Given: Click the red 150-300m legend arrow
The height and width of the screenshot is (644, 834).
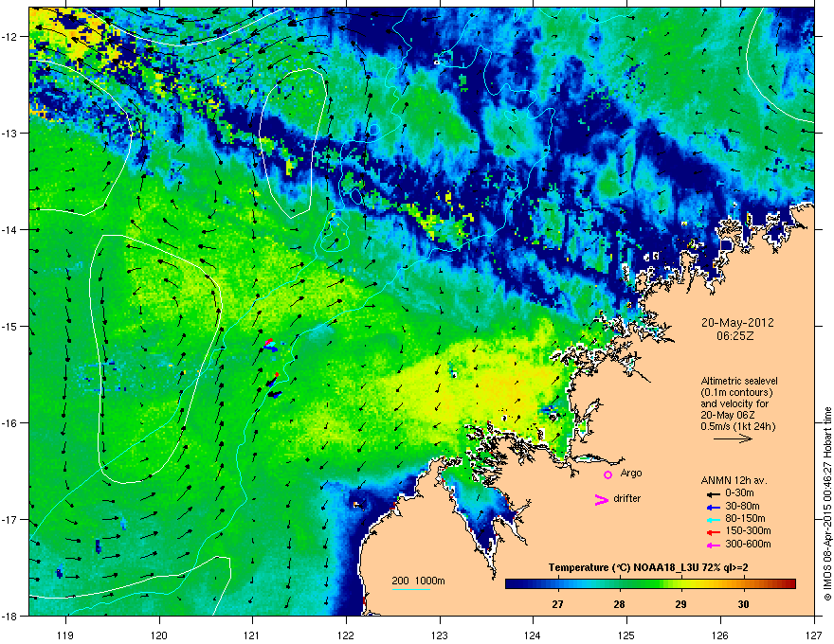Looking at the screenshot, I should 713,532.
